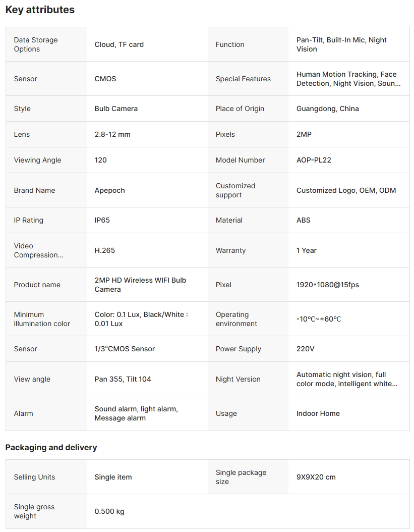This screenshot has height=532, width=414.
Task: Click the Place of Origin value
Action: coord(327,109)
